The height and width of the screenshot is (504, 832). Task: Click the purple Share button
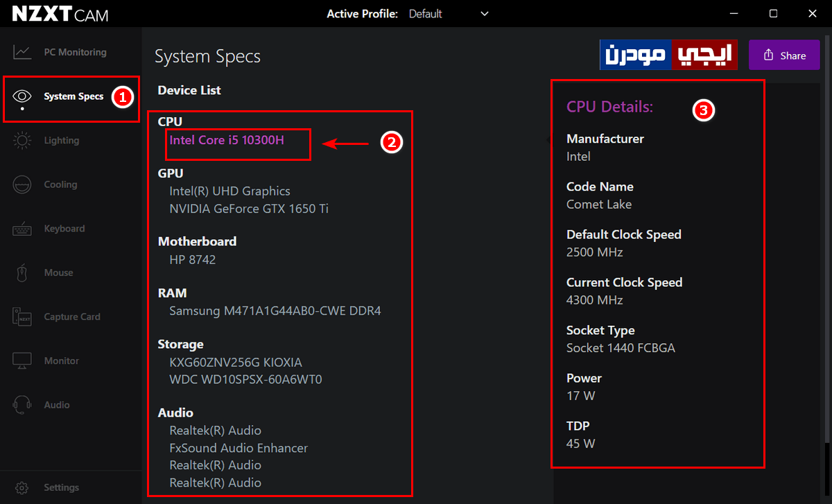click(x=784, y=55)
